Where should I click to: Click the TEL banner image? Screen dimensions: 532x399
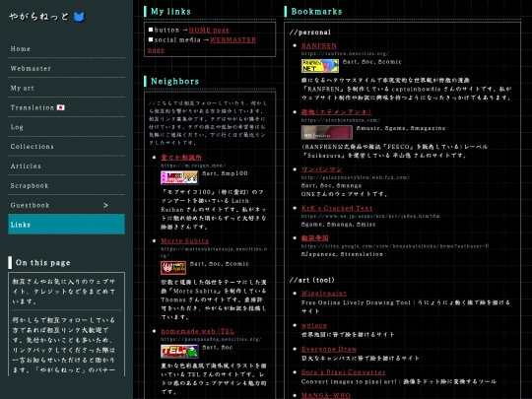tap(179, 352)
